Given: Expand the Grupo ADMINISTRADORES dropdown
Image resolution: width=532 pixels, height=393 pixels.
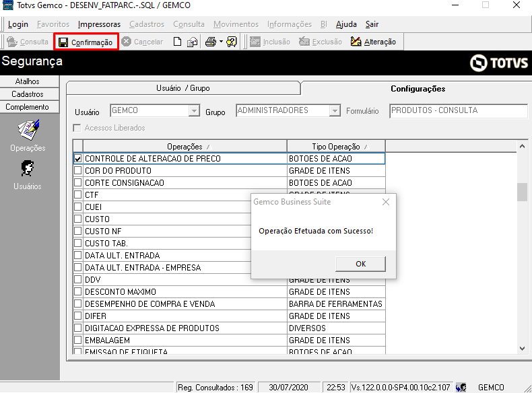Looking at the screenshot, I should click(x=335, y=110).
